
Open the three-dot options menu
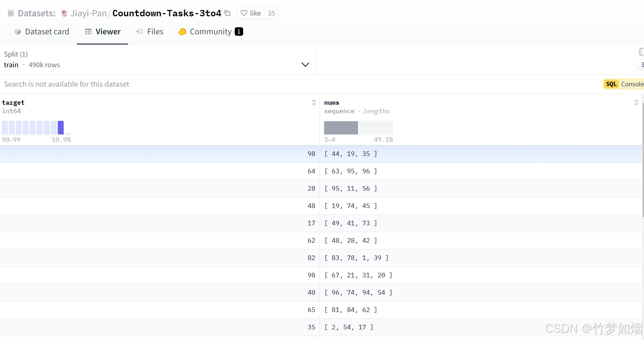coord(642,65)
